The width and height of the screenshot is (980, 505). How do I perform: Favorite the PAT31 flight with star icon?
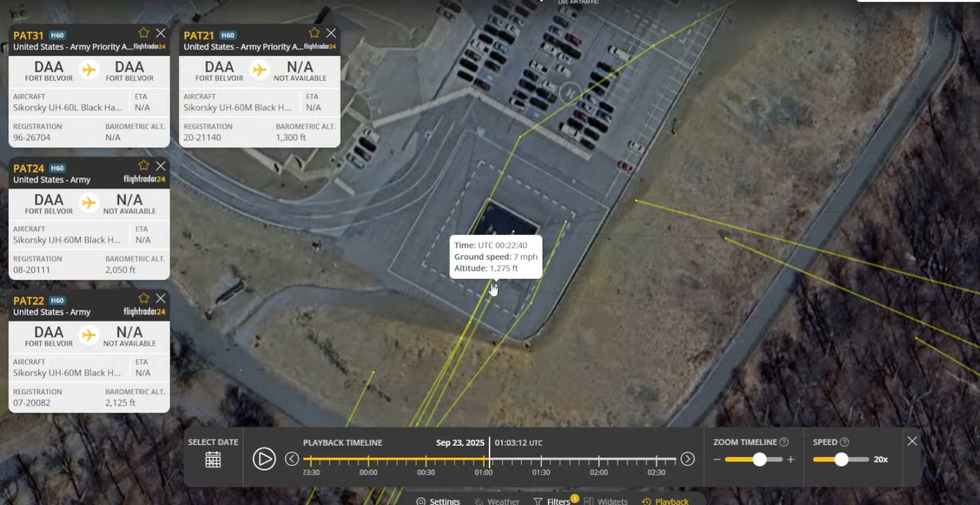pos(144,33)
